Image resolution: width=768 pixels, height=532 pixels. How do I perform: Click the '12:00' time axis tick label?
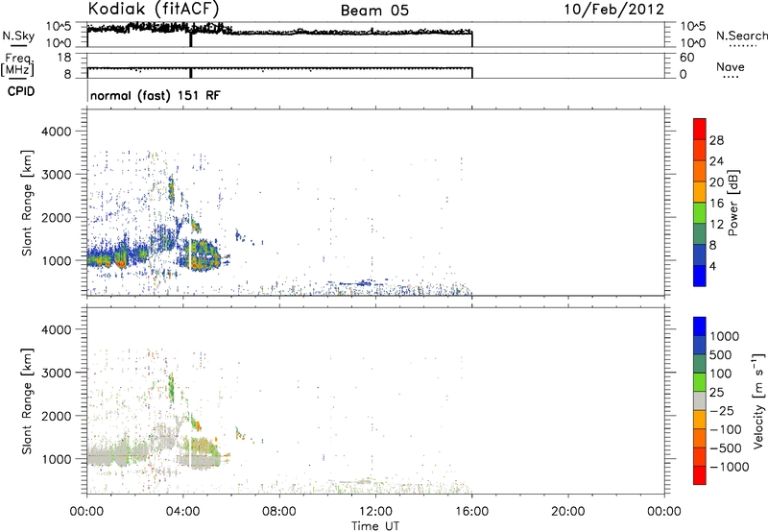[x=375, y=512]
